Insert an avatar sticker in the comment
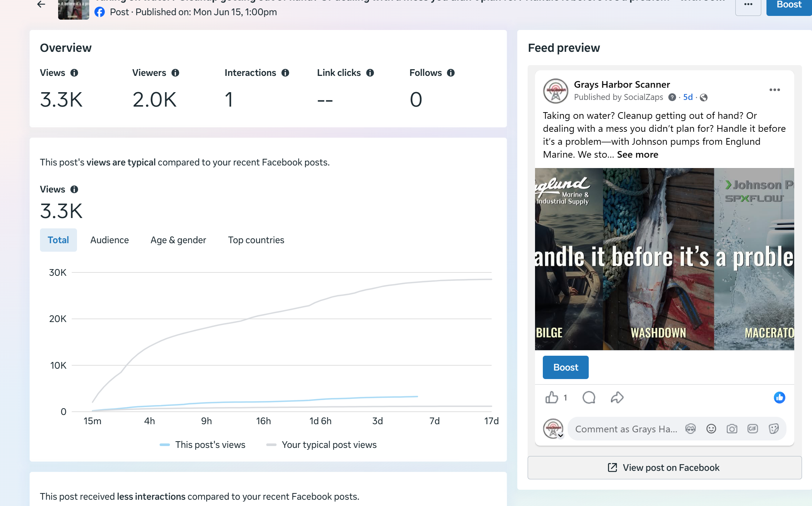 691,429
